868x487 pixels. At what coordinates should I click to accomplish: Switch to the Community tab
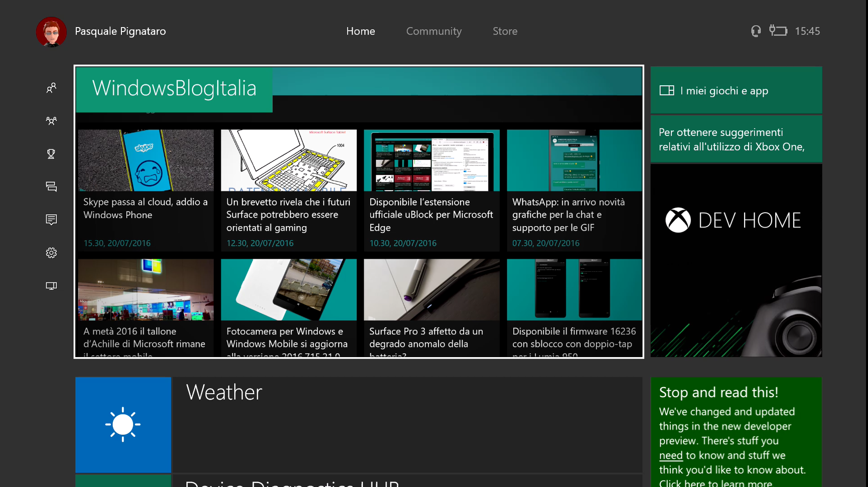[434, 31]
